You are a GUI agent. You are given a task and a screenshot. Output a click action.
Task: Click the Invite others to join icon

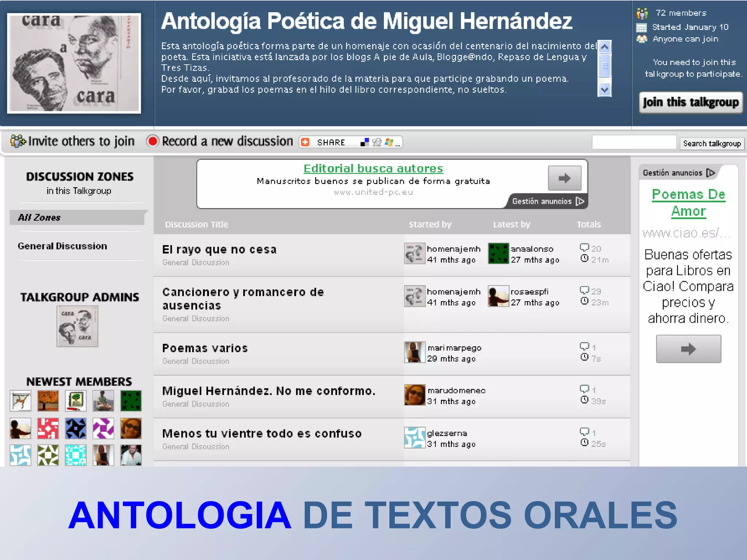coord(18,141)
